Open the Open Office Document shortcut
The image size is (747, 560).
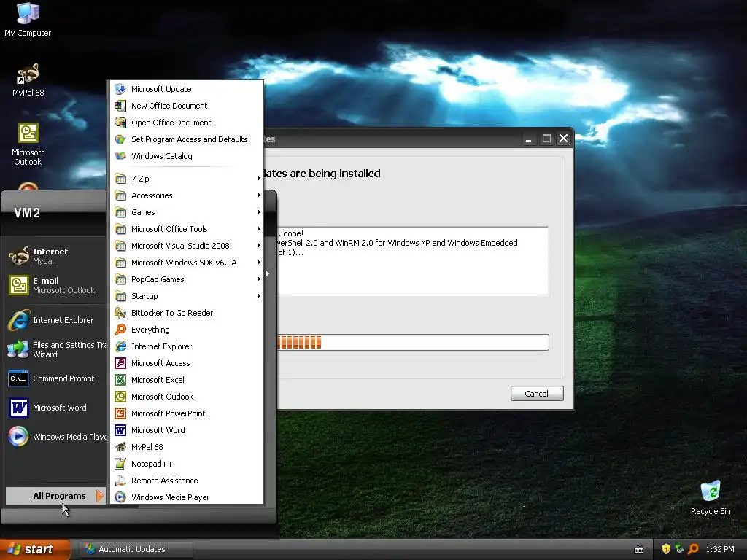[186, 122]
